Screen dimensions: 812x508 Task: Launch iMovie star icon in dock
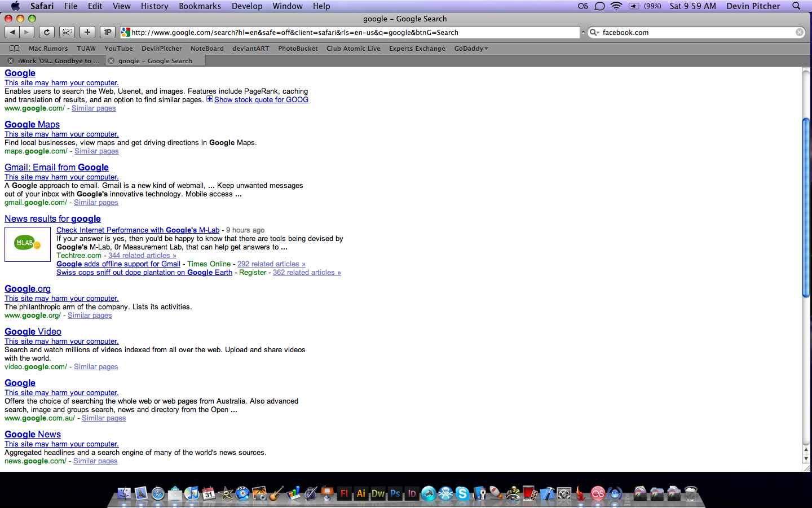(226, 494)
